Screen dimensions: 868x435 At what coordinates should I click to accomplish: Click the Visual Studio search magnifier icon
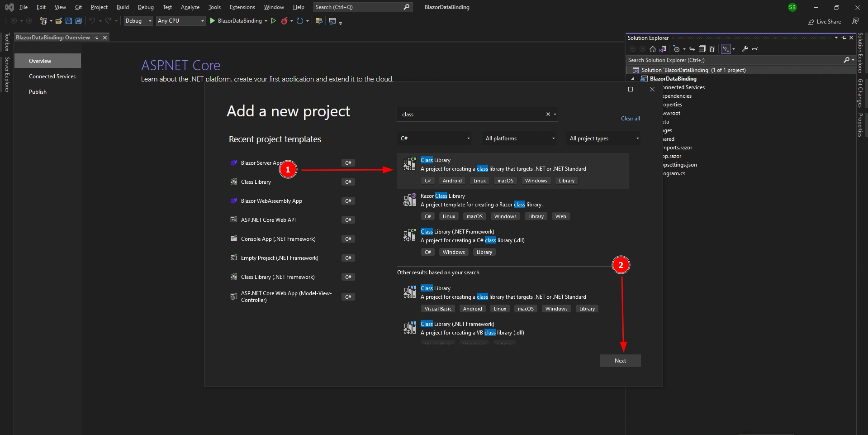pyautogui.click(x=407, y=7)
